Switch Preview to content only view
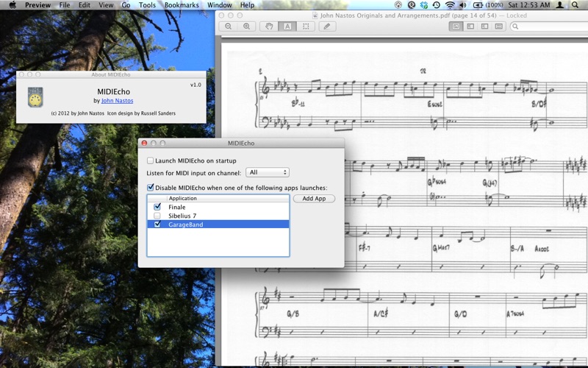Viewport: 588px width, 368px height. coord(456,26)
